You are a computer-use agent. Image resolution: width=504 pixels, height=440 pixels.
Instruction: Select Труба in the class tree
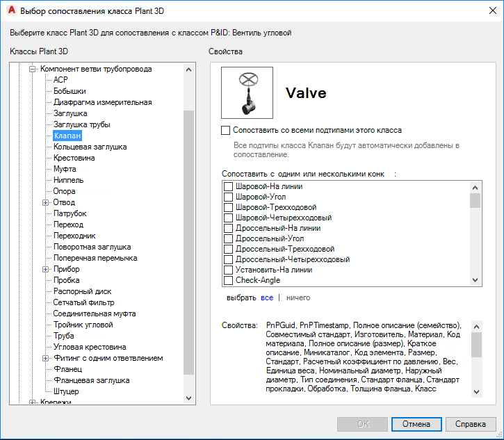pyautogui.click(x=64, y=336)
